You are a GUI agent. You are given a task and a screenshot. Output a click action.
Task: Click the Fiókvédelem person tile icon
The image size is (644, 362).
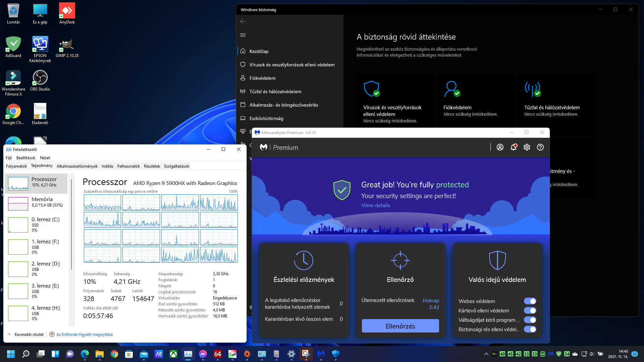pyautogui.click(x=452, y=88)
